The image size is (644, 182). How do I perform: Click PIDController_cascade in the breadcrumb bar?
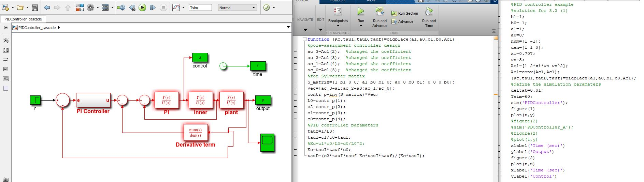37,28
